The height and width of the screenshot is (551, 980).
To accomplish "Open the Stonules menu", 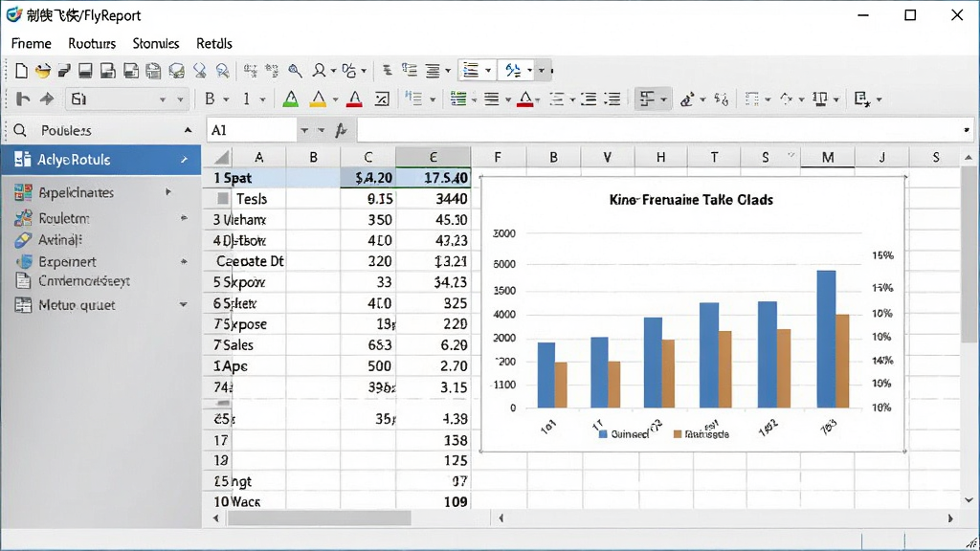I will point(156,43).
